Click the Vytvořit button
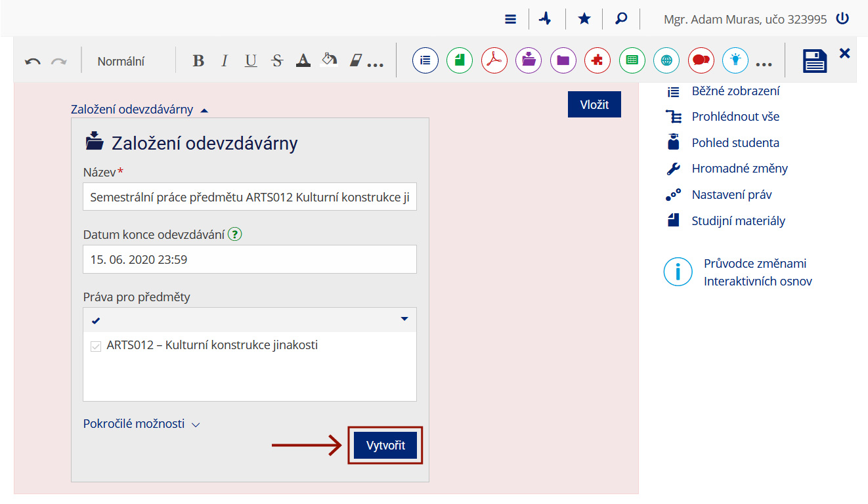 point(385,446)
